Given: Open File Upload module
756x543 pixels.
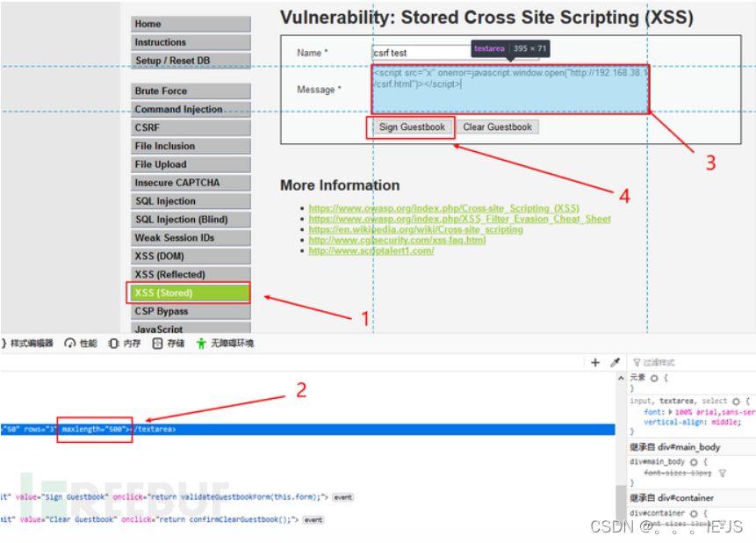Looking at the screenshot, I should click(191, 164).
